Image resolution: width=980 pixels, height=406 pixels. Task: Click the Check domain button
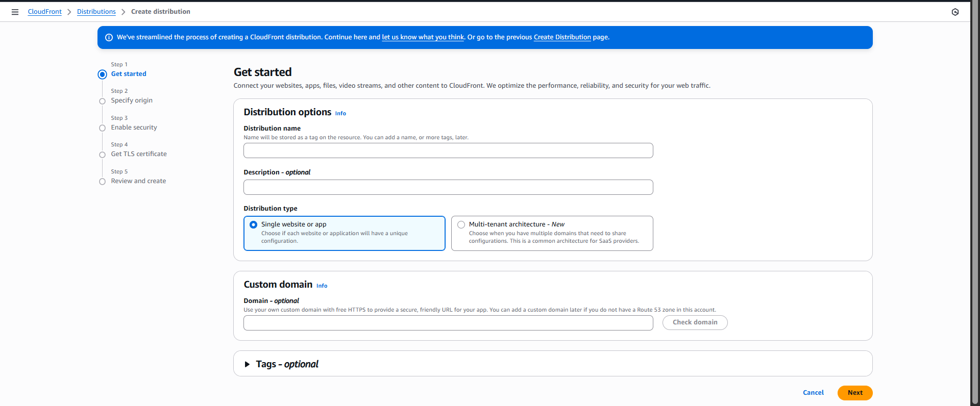point(695,322)
